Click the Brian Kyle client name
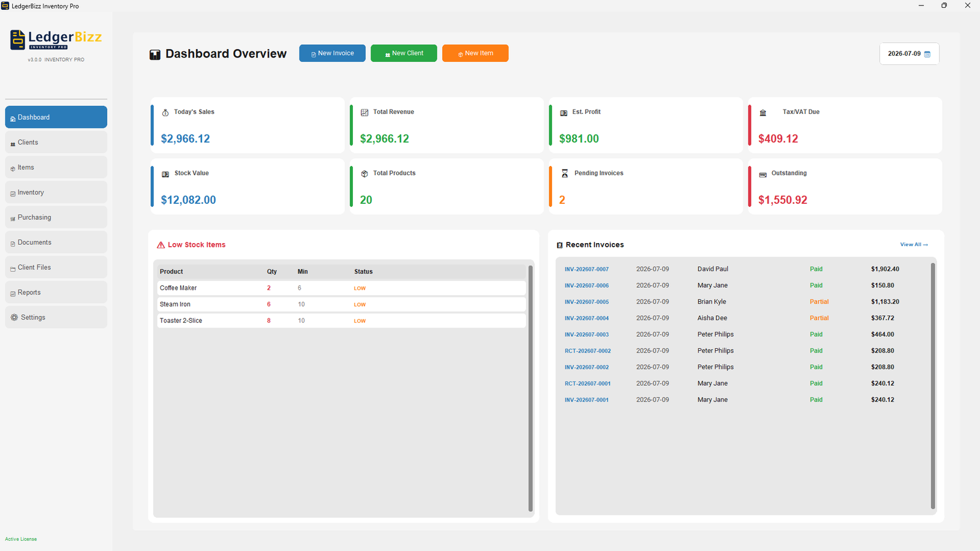 712,302
